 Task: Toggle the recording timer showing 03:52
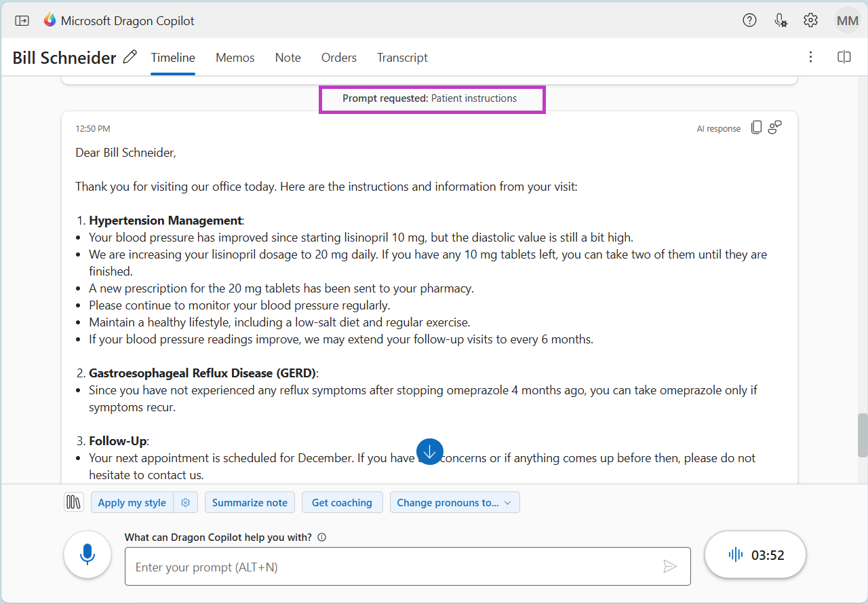[755, 554]
